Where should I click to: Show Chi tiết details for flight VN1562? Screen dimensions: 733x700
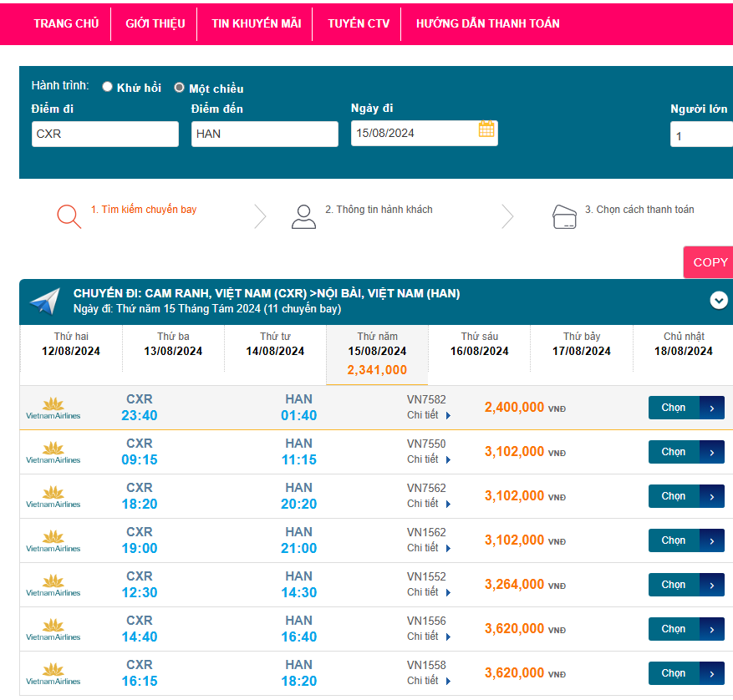pos(428,548)
